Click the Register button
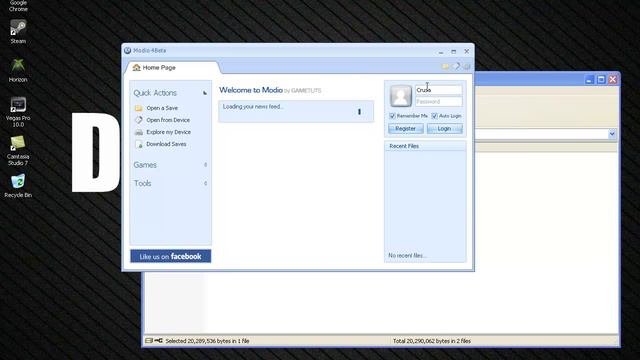This screenshot has height=360, width=640. point(405,129)
